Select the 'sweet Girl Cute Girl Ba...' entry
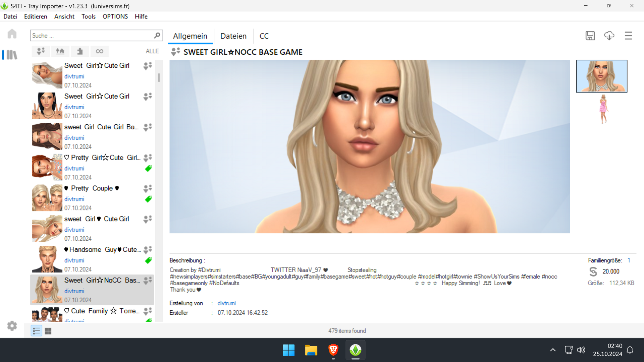644x362 pixels. click(x=93, y=136)
